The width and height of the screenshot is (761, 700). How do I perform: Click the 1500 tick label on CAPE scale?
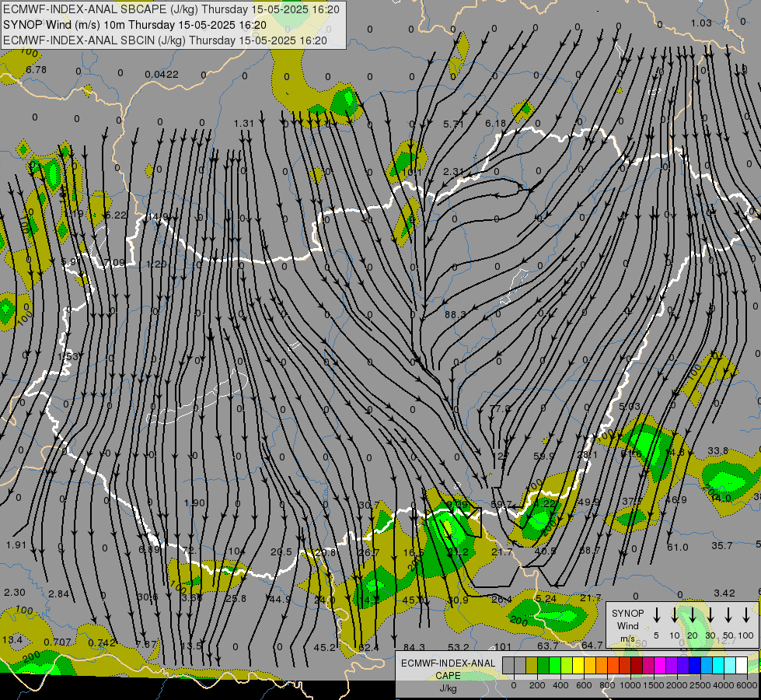click(x=653, y=685)
